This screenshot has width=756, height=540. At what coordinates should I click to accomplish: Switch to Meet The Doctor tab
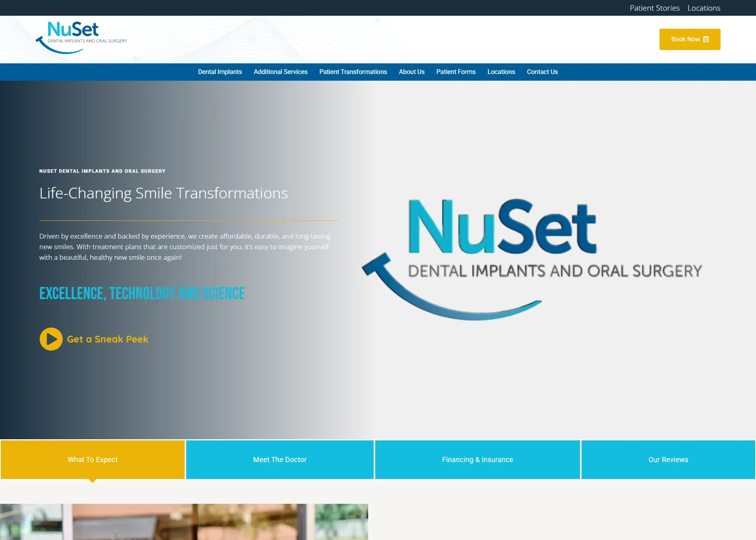point(280,459)
